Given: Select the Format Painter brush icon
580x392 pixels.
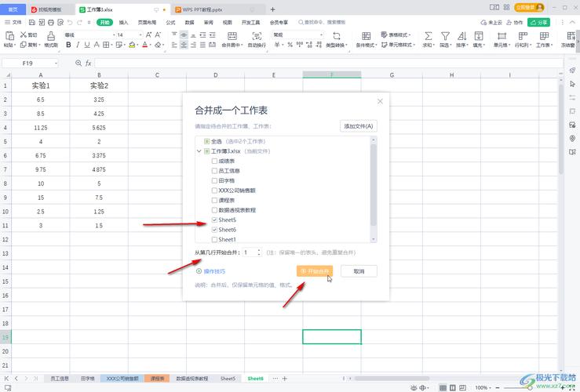Looking at the screenshot, I should 51,36.
